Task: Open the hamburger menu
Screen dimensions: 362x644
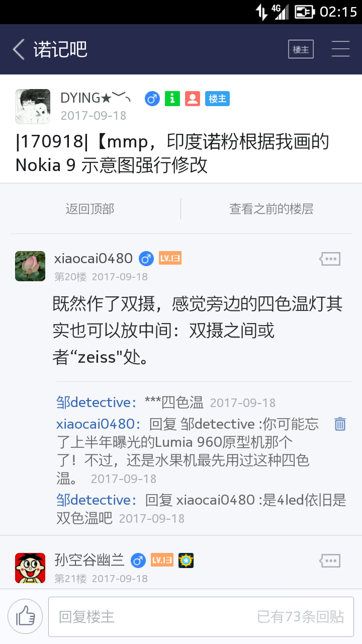Action: pyautogui.click(x=340, y=49)
